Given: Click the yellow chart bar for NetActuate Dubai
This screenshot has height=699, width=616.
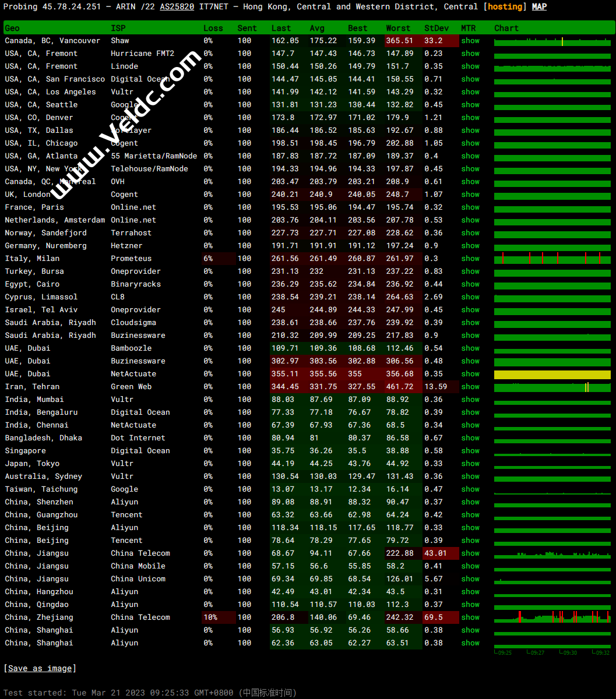Looking at the screenshot, I should pyautogui.click(x=552, y=375).
